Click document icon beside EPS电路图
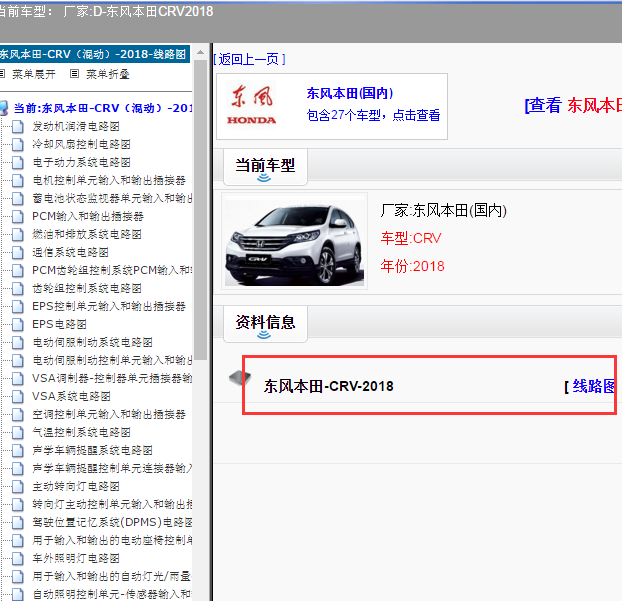622x601 pixels. click(x=17, y=325)
